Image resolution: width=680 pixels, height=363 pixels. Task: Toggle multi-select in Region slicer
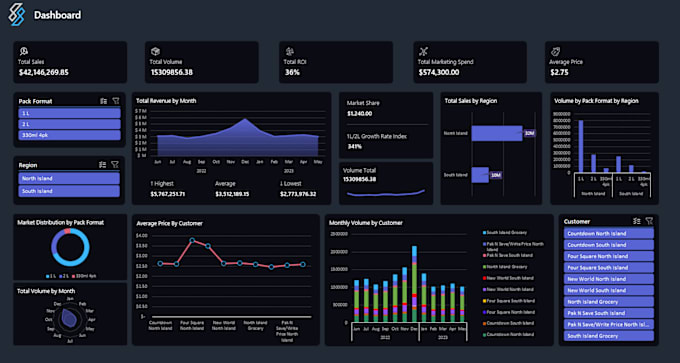(102, 165)
